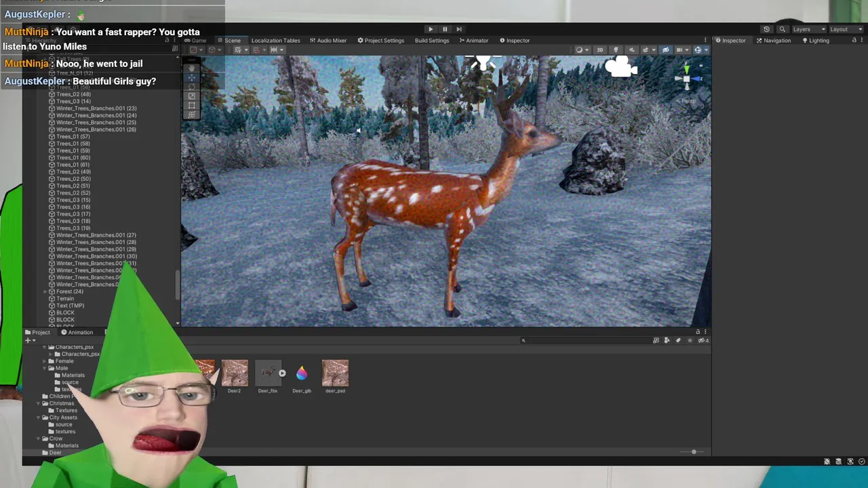Viewport: 868px width, 488px height.
Task: Select the Rotate tool
Action: coord(191,87)
